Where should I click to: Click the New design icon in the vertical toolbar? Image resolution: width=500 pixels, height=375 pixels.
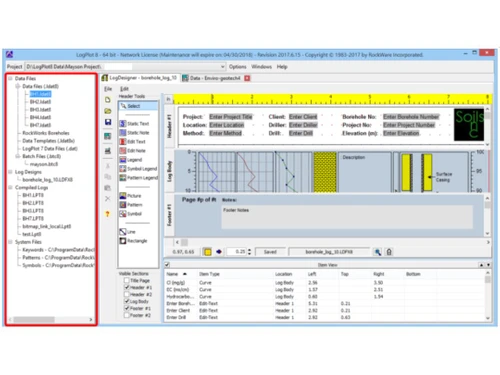click(108, 100)
